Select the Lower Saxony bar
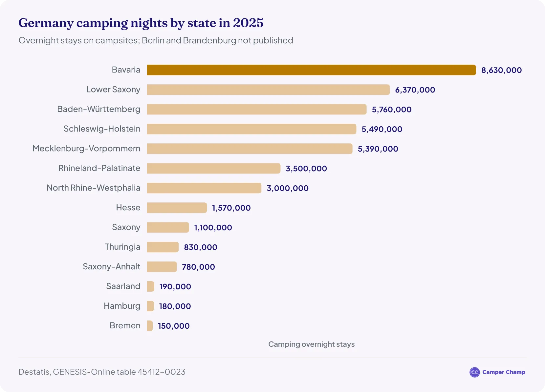The height and width of the screenshot is (392, 545). tap(269, 90)
